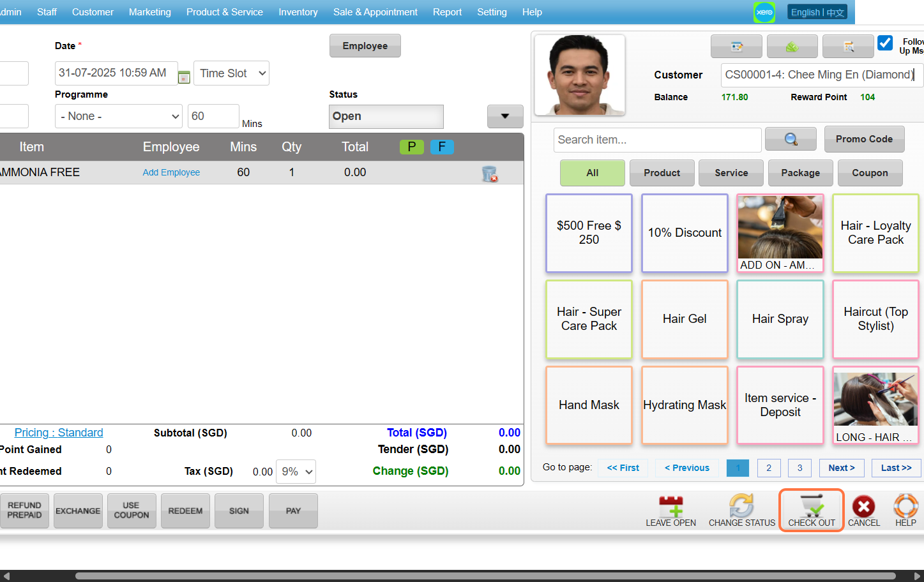Open Help via the lifebuoy icon

tap(905, 506)
